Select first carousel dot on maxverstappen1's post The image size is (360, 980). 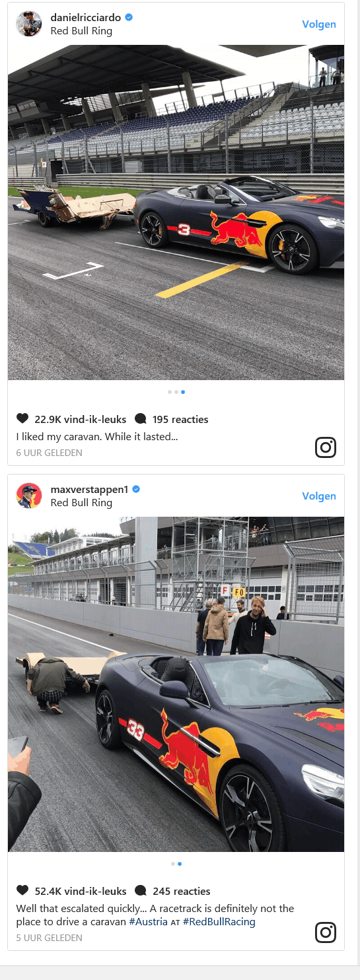point(173,864)
